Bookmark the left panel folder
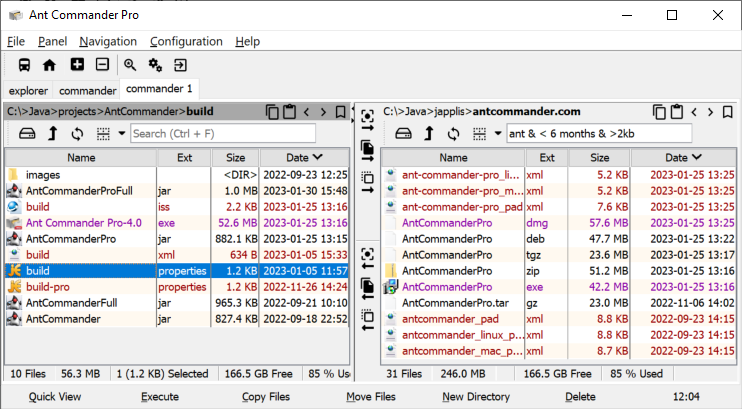Image resolution: width=742 pixels, height=409 pixels. pos(340,112)
